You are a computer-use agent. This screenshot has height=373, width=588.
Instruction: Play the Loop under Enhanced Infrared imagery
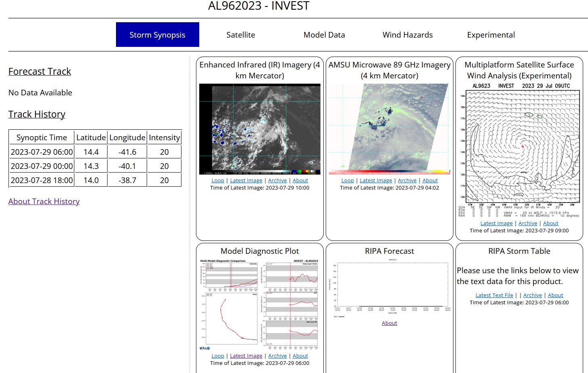(x=217, y=181)
